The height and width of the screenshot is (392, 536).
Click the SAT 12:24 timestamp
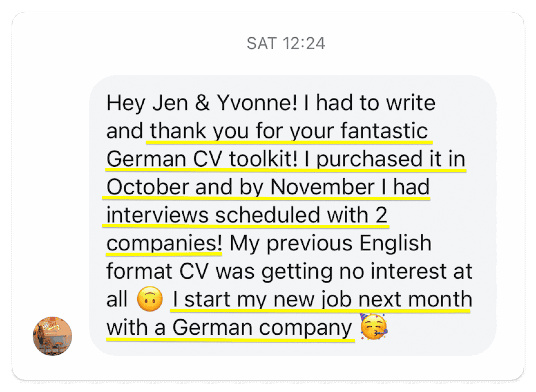click(x=286, y=43)
